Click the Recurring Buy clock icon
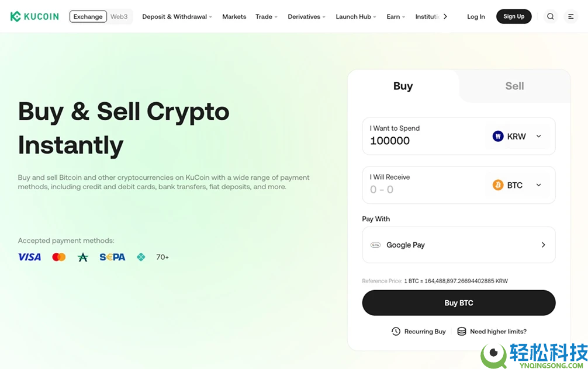 [396, 332]
